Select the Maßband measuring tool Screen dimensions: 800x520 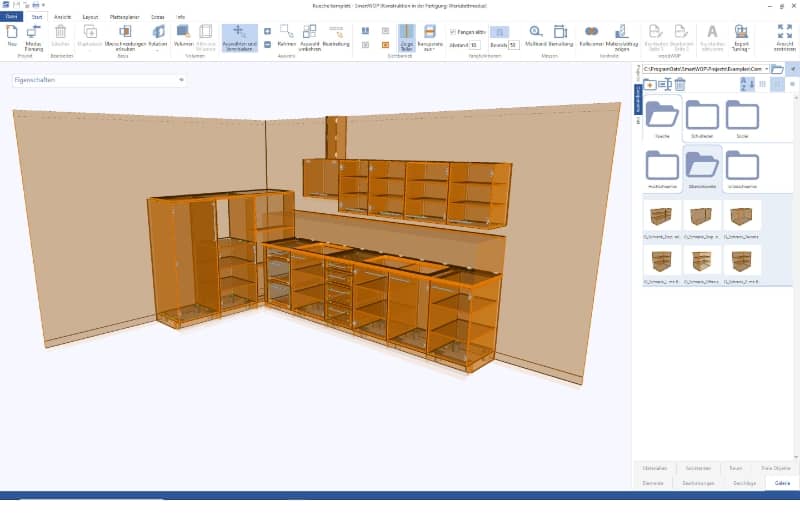coord(535,36)
